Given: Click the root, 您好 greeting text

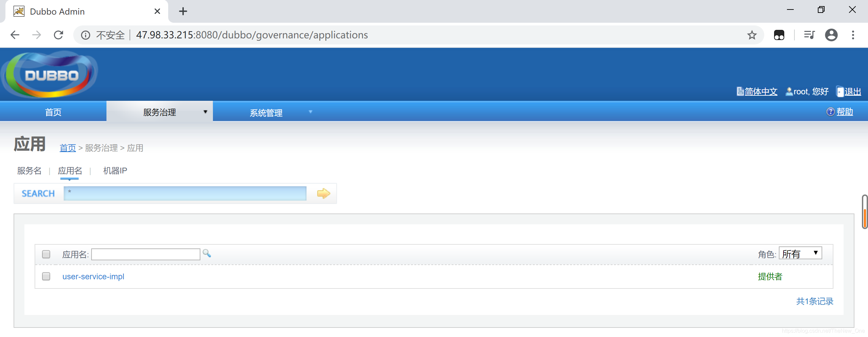Looking at the screenshot, I should (x=811, y=92).
